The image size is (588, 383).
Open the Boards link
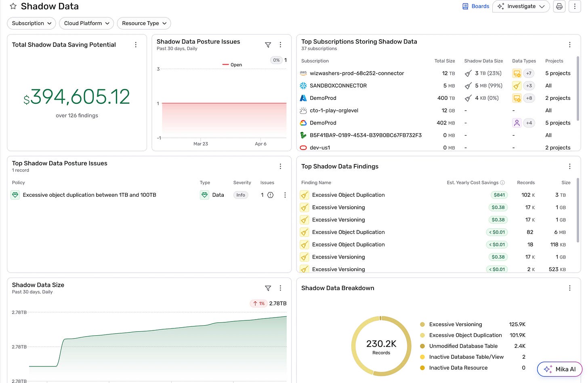pyautogui.click(x=476, y=6)
